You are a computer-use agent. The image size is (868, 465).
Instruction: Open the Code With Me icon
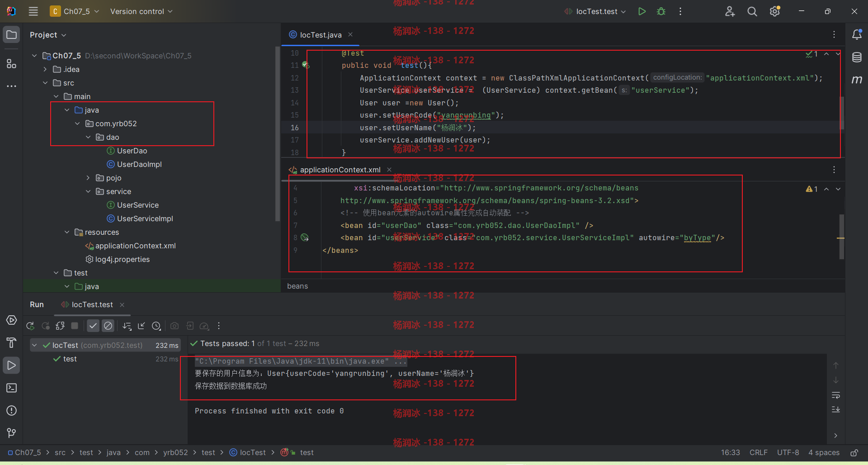(730, 11)
